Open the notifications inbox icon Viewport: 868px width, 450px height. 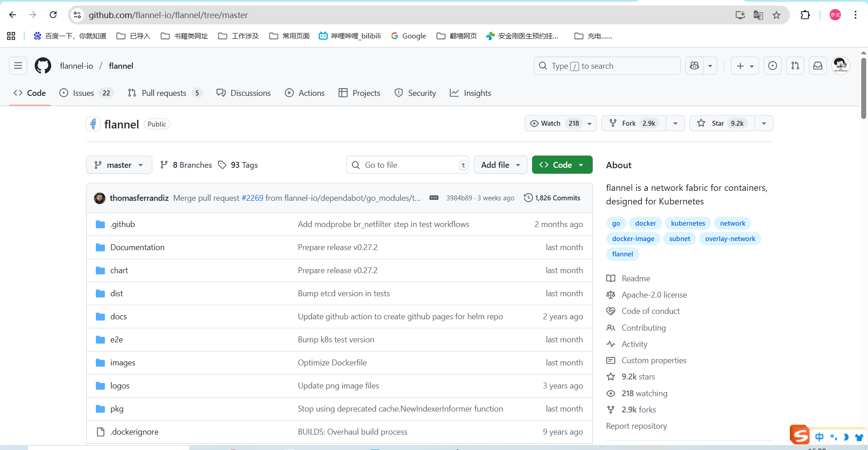[x=818, y=66]
